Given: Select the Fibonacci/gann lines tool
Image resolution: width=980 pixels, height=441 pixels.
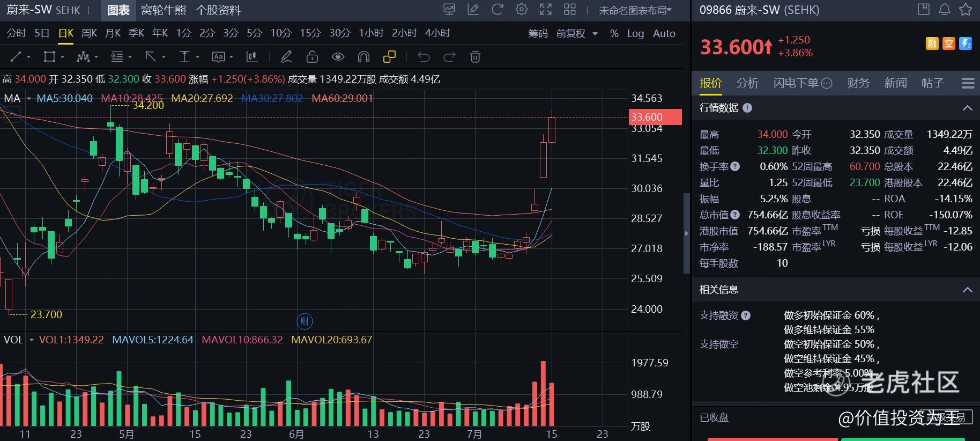Looking at the screenshot, I should coord(117,57).
